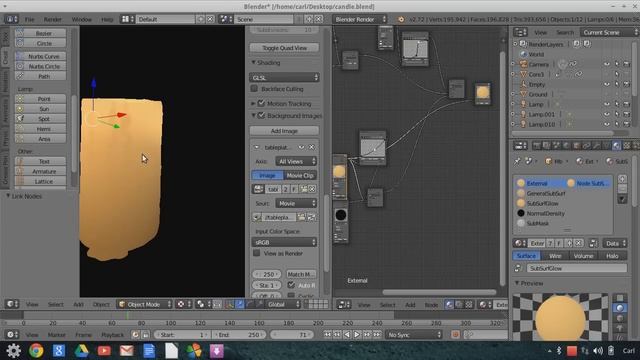The height and width of the screenshot is (360, 640).
Task: Open Google Drive from the taskbar
Action: click(81, 351)
